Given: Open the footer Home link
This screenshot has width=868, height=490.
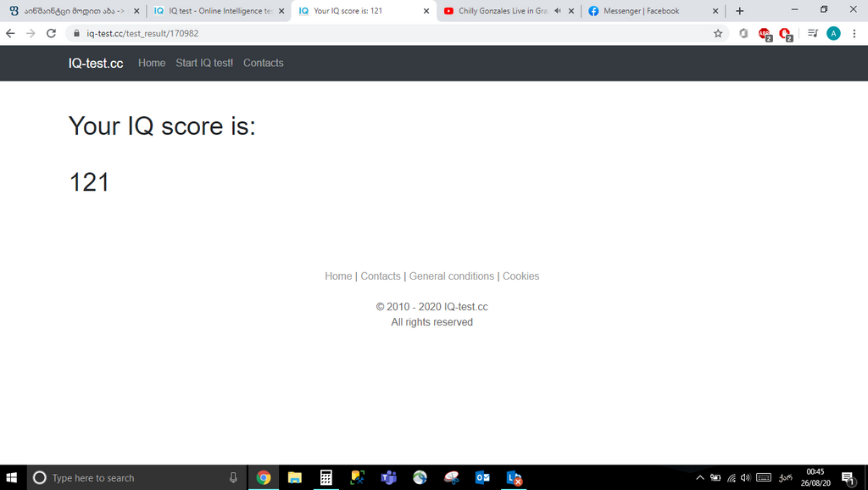Looking at the screenshot, I should tap(338, 276).
